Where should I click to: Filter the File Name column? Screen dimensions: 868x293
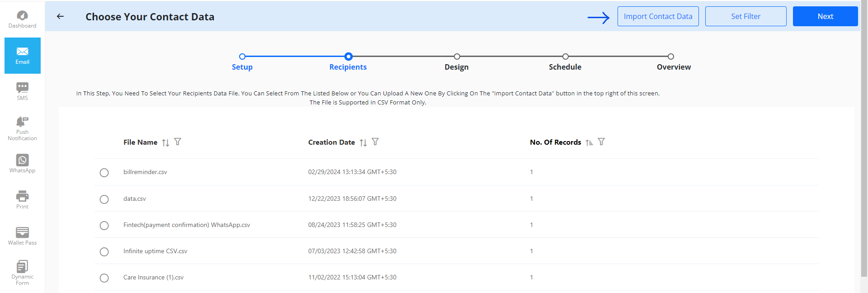(178, 142)
